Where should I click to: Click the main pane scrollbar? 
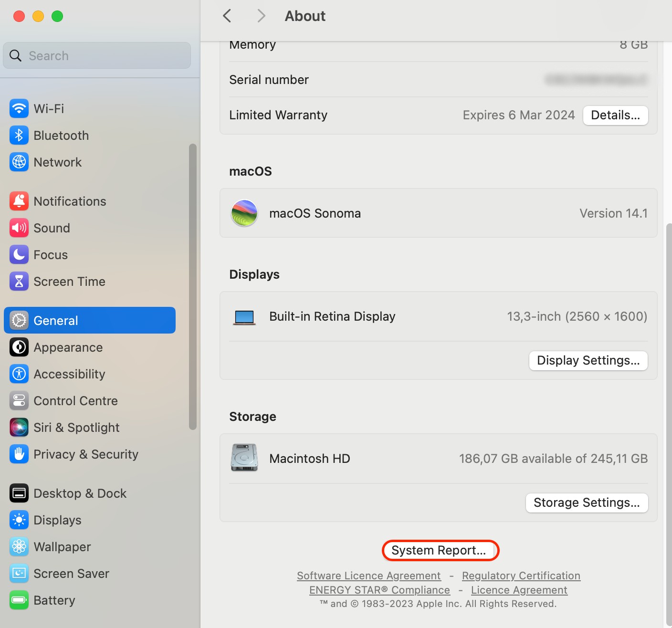click(x=668, y=425)
